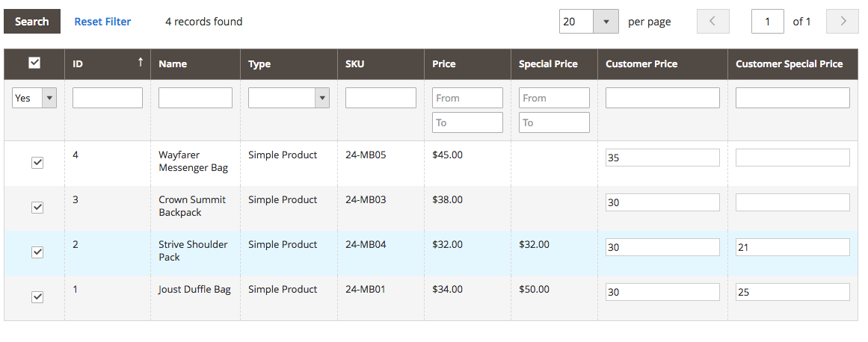The height and width of the screenshot is (342, 868).
Task: Sort by the Special Price column header
Action: (x=554, y=64)
